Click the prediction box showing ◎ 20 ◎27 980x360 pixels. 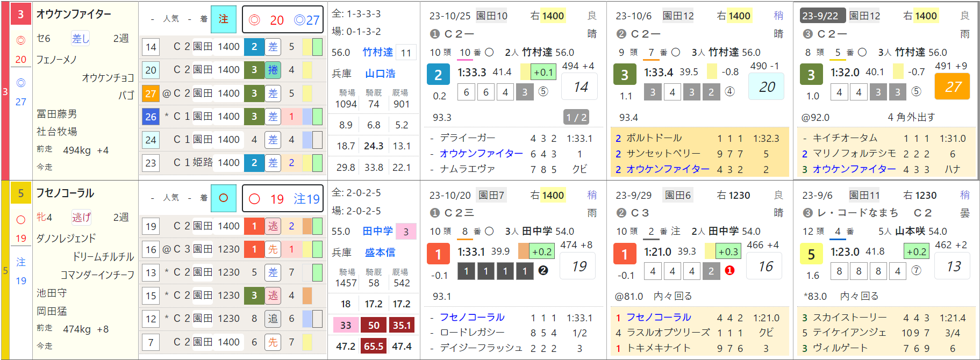tap(283, 20)
